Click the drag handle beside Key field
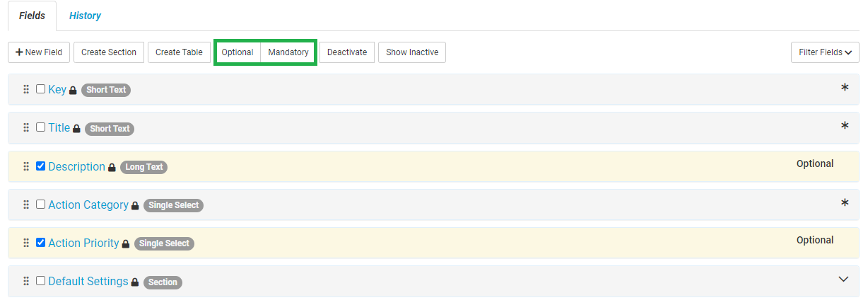The image size is (868, 305). coord(26,90)
